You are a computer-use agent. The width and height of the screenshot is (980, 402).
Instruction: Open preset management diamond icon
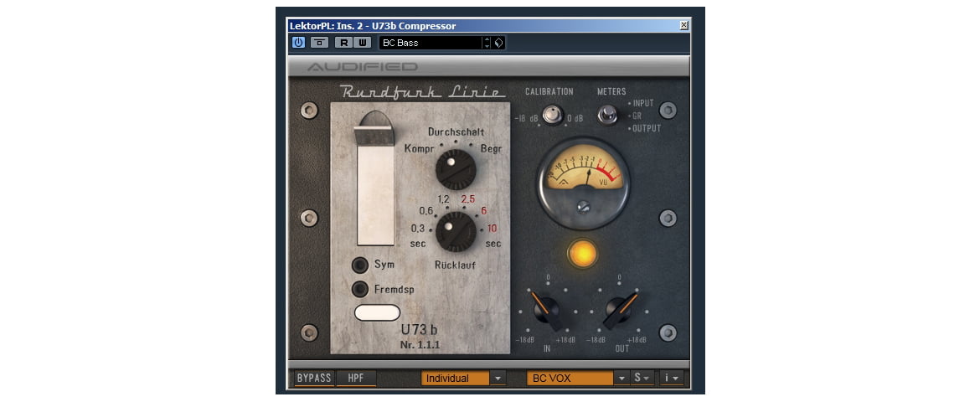pyautogui.click(x=498, y=43)
